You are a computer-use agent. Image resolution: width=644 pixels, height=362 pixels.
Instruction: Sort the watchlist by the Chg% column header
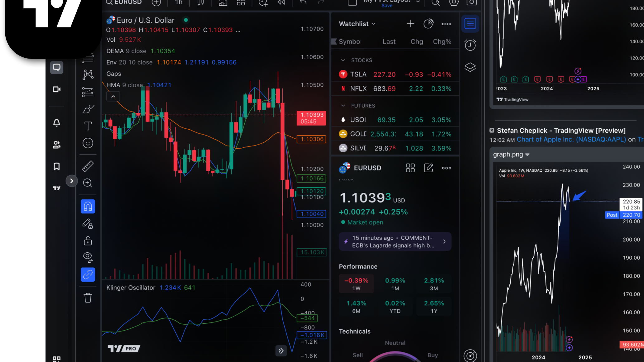point(442,42)
